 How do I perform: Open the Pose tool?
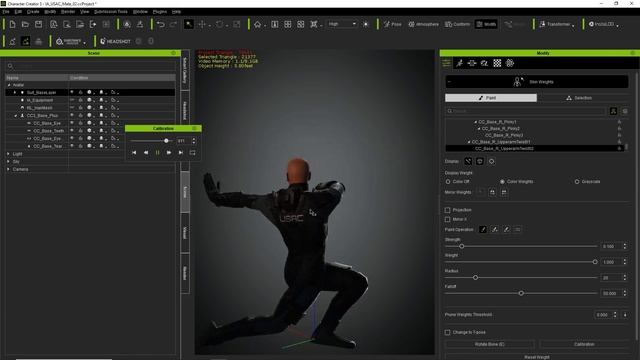393,24
